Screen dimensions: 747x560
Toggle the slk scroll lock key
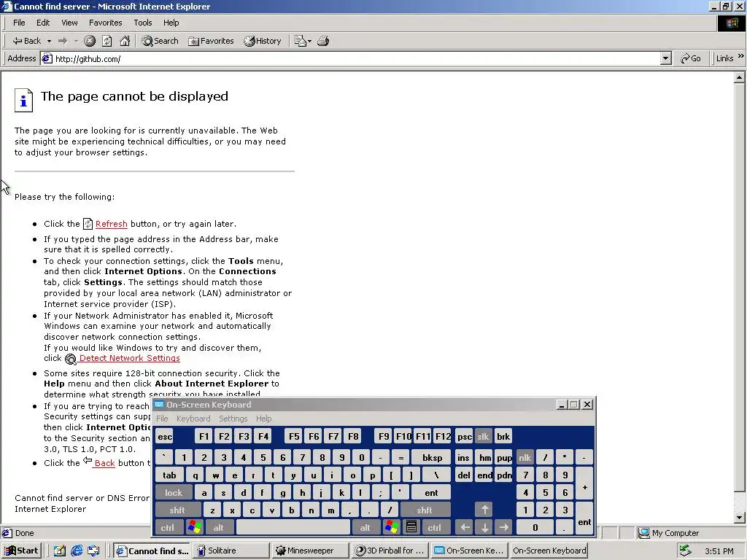[x=483, y=436]
